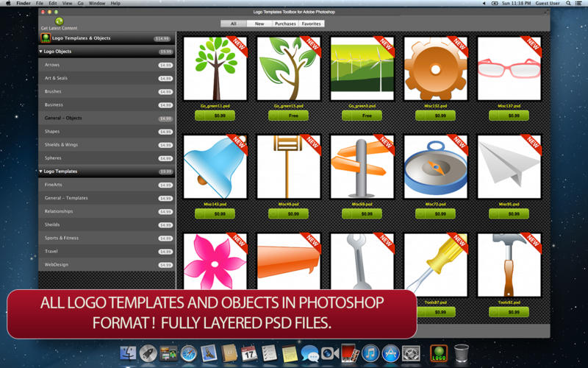Screen dimensions: 588x368
Task: Click the $4.99 badge beside Travel
Action: tap(165, 252)
